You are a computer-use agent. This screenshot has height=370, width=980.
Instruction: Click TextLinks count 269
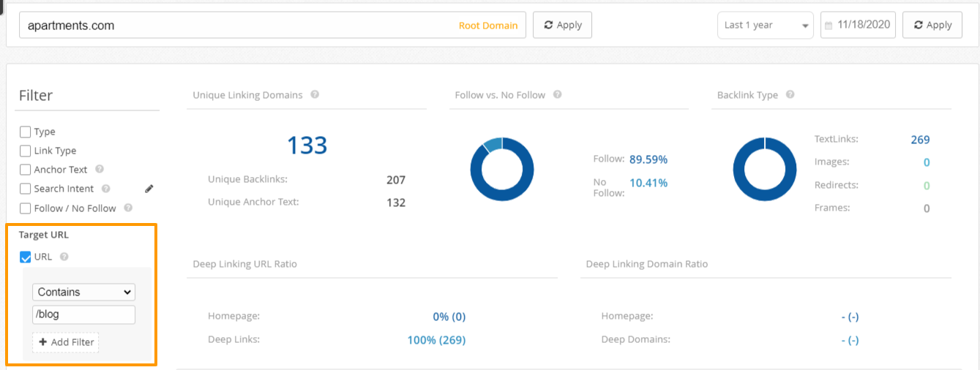click(920, 140)
